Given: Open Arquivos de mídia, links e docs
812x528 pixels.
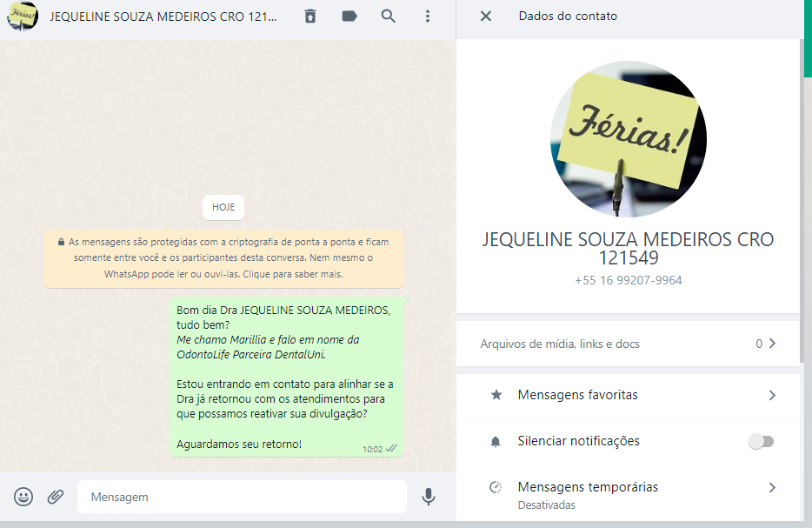Looking at the screenshot, I should [629, 344].
